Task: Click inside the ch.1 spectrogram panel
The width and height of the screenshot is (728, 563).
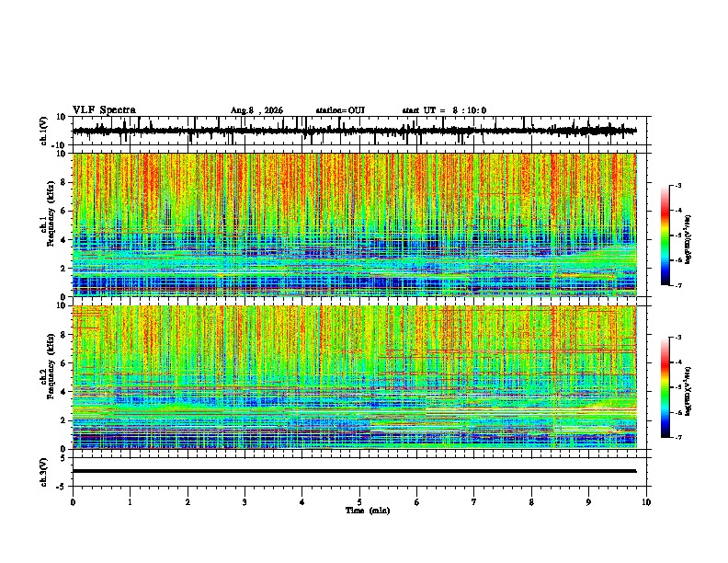Action: [x=355, y=224]
